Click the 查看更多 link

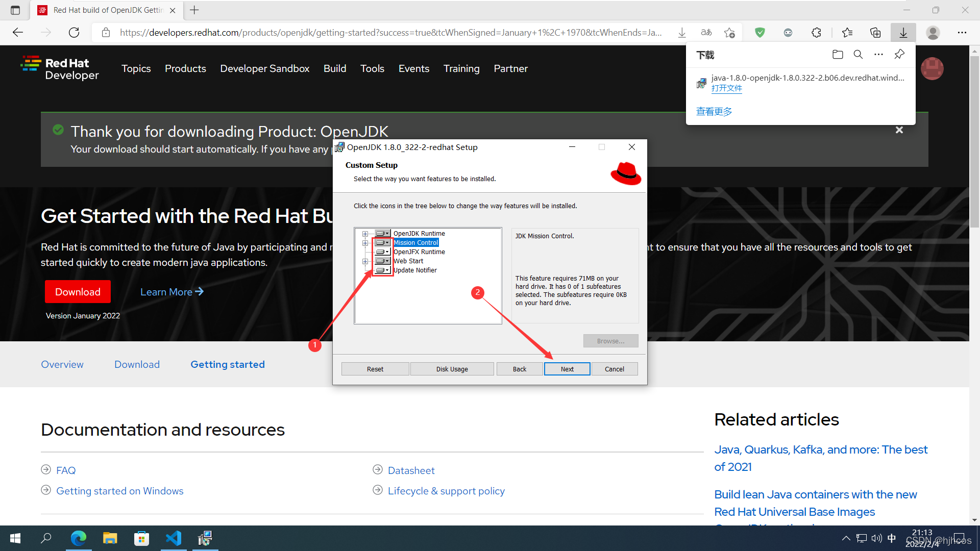tap(714, 112)
